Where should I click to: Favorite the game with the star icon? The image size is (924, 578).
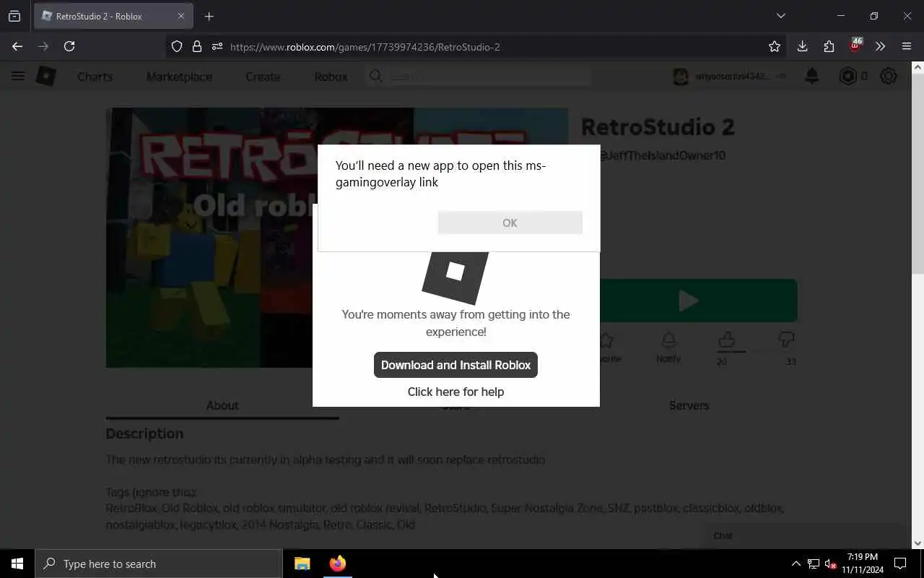606,340
